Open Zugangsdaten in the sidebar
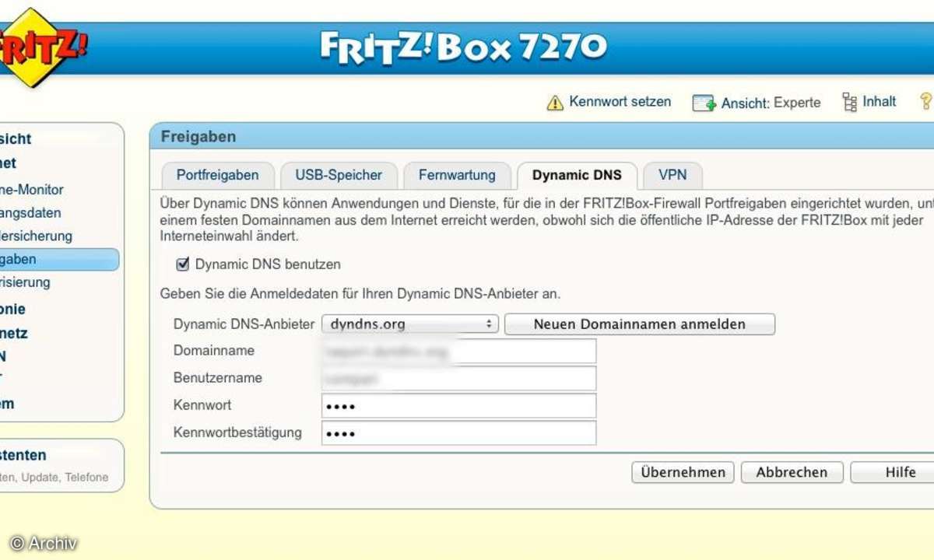This screenshot has height=560, width=934. click(x=30, y=212)
